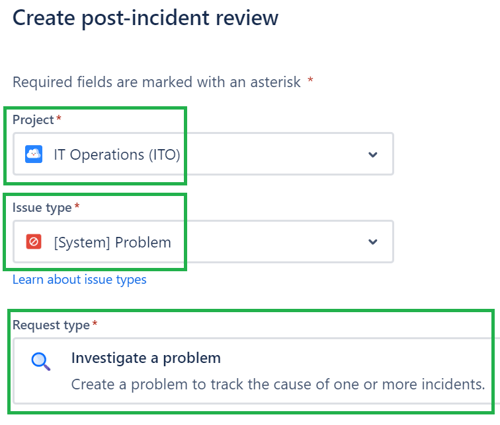Expand the Project dropdown chevron
The width and height of the screenshot is (500, 425).
coord(373,154)
